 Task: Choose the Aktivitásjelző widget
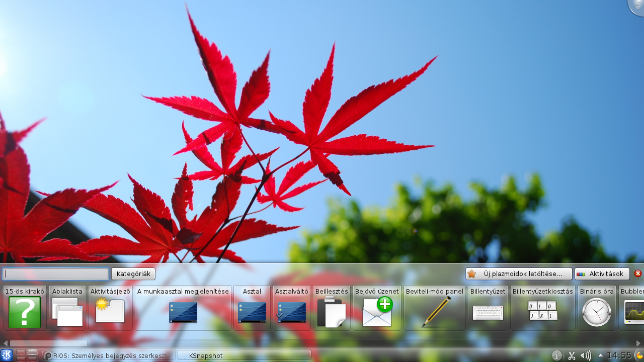point(110,308)
